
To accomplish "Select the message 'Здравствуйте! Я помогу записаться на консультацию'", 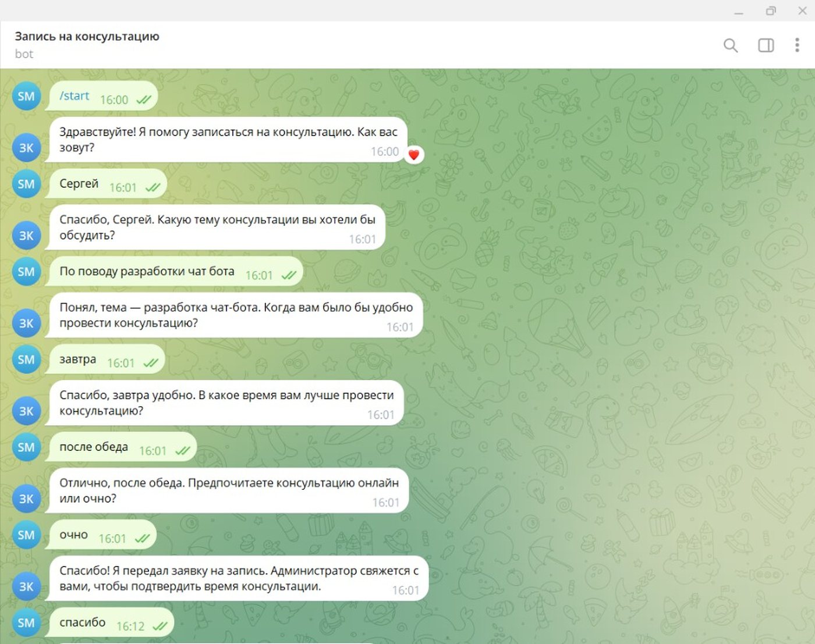I will point(227,140).
